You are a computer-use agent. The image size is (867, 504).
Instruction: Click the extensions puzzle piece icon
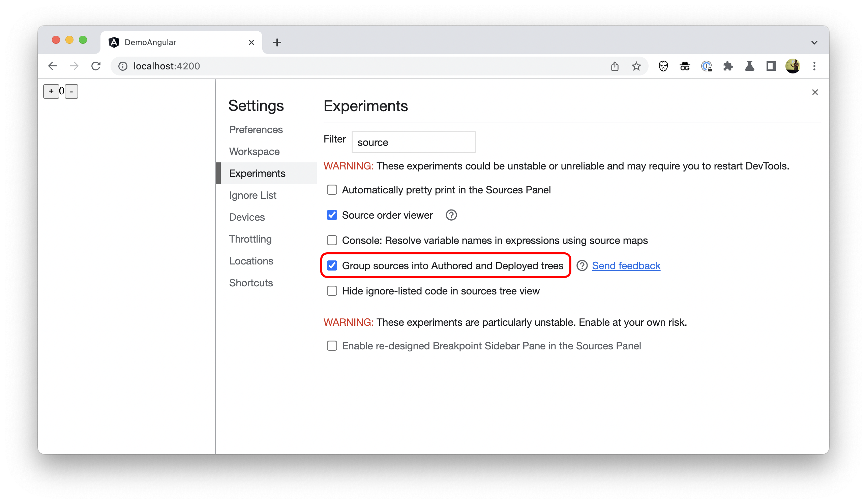coord(728,66)
